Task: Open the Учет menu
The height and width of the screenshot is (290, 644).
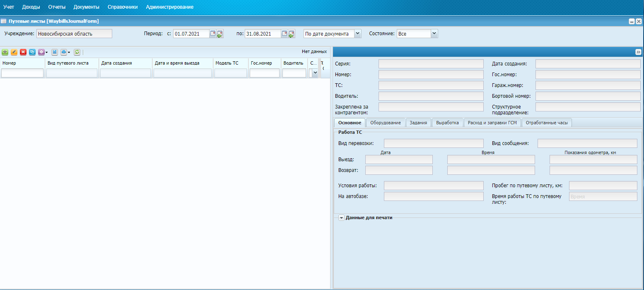Action: [9, 7]
